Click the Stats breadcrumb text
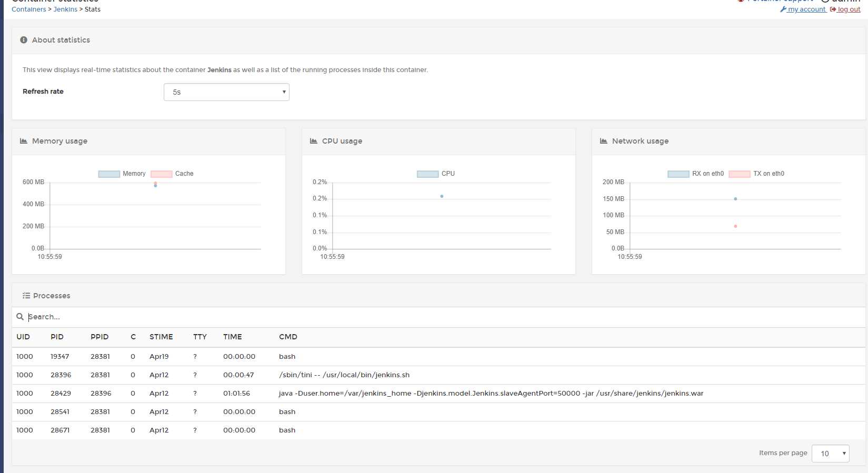This screenshot has height=473, width=868. tap(93, 9)
